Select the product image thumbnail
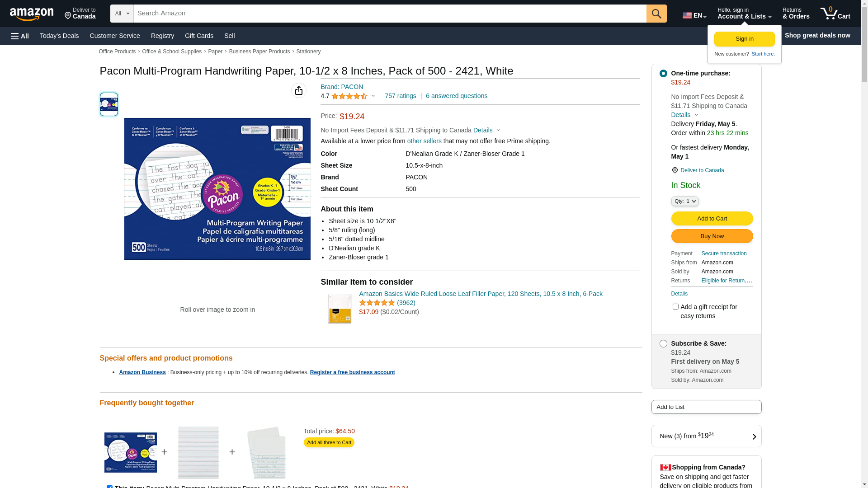The height and width of the screenshot is (488, 868). (x=109, y=104)
